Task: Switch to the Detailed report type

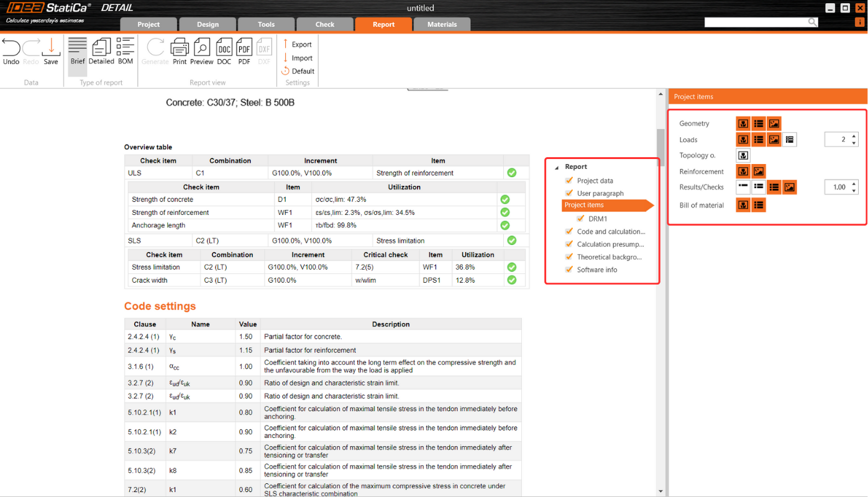Action: coord(101,53)
